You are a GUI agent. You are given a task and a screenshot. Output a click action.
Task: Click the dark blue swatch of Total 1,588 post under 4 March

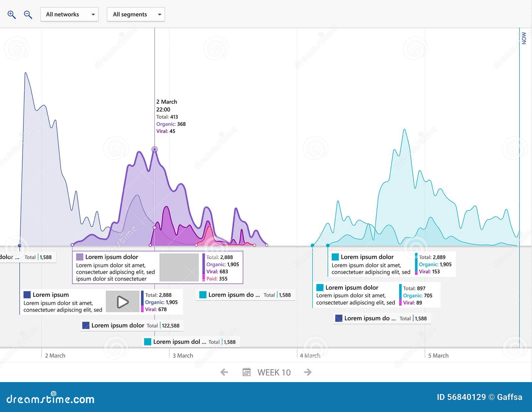339,318
